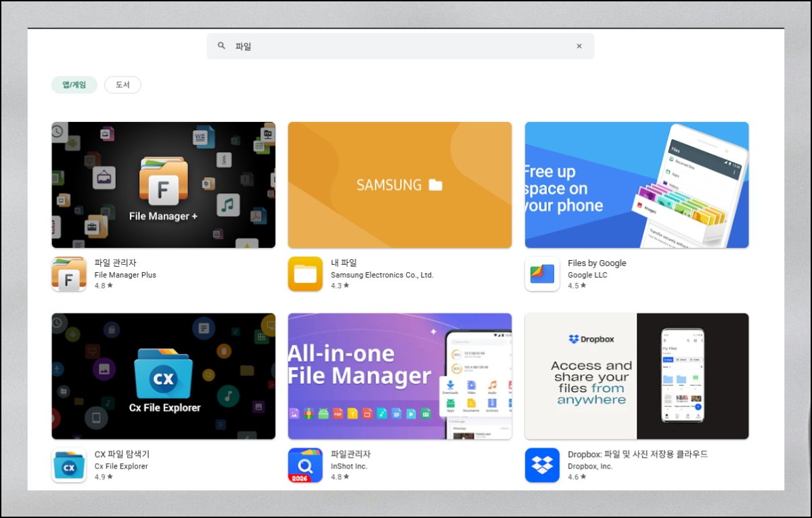Image resolution: width=812 pixels, height=518 pixels.
Task: Open the Cx File Explorer banner image
Action: pos(164,376)
